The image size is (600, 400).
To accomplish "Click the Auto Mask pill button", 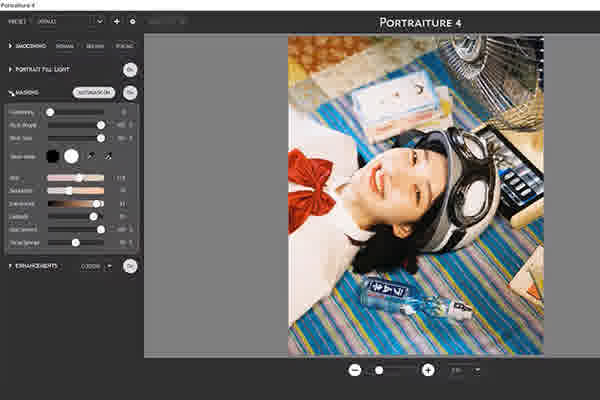I will tap(94, 93).
